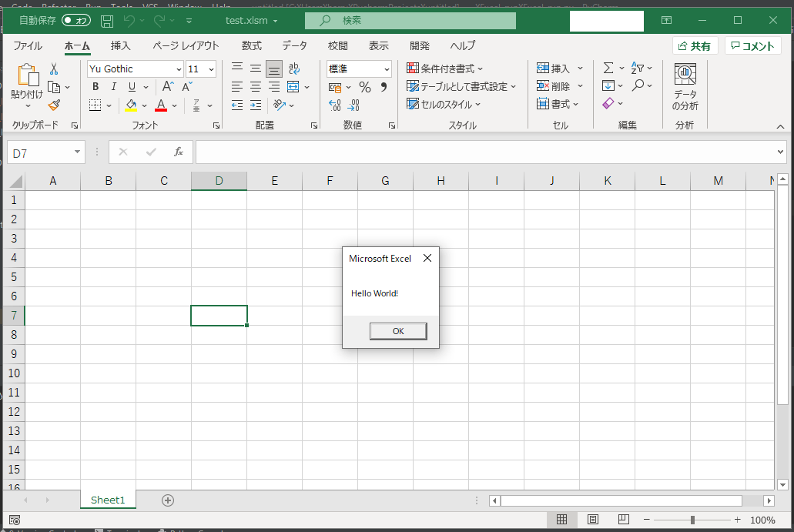
Task: Switch to the 開発 tab
Action: [419, 45]
